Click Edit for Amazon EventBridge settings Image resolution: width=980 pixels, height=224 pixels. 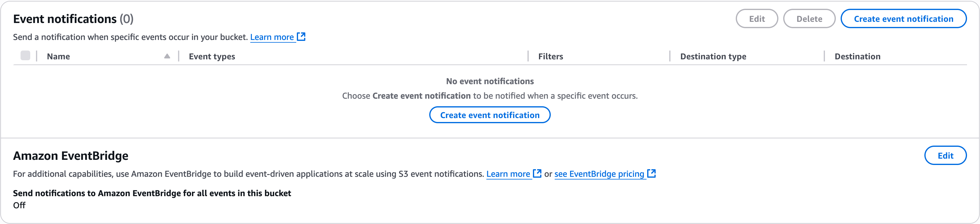coord(946,155)
